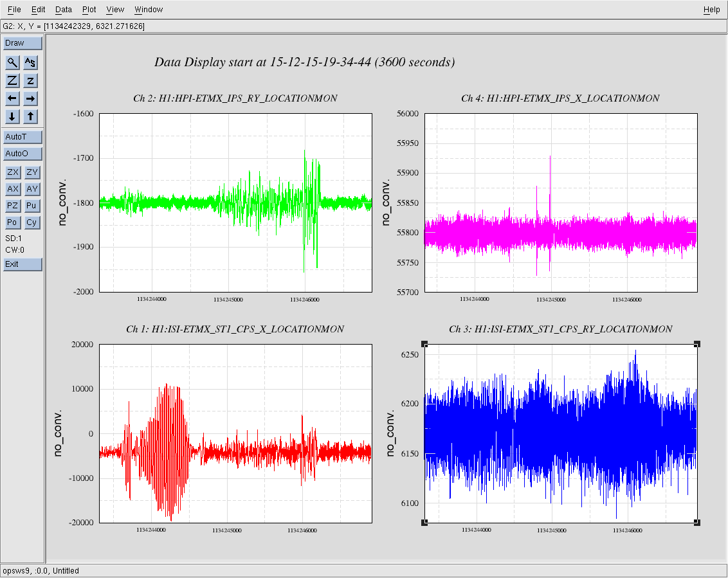Click the 6250 y-axis label on Ch 3

tap(410, 355)
